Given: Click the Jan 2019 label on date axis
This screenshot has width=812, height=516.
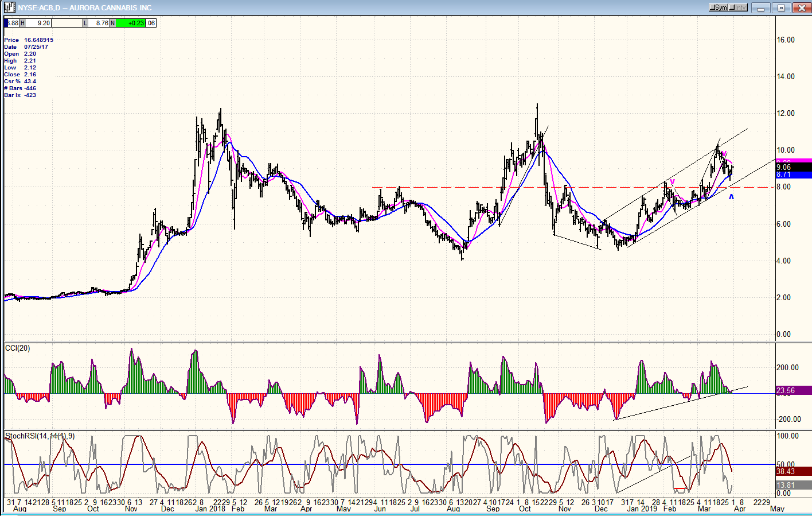Looking at the screenshot, I should (642, 509).
